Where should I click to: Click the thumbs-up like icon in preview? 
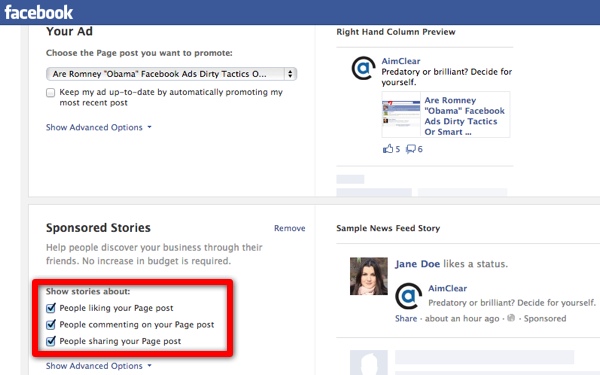coord(388,149)
